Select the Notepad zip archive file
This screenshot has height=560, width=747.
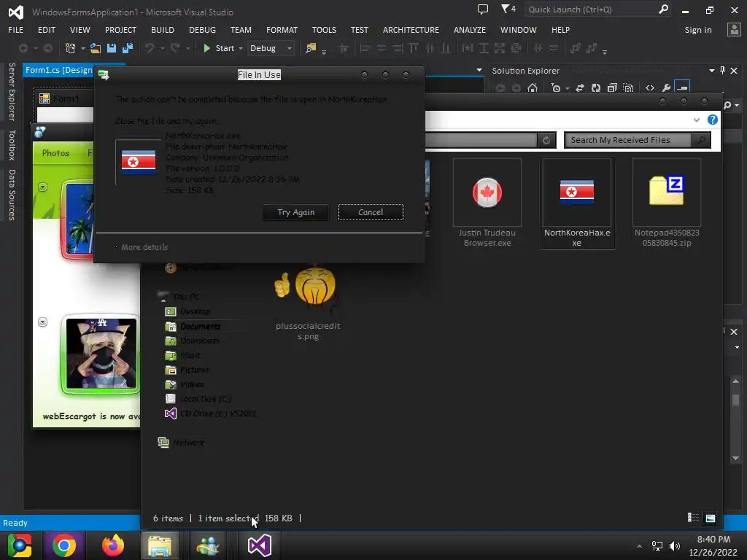(x=667, y=204)
